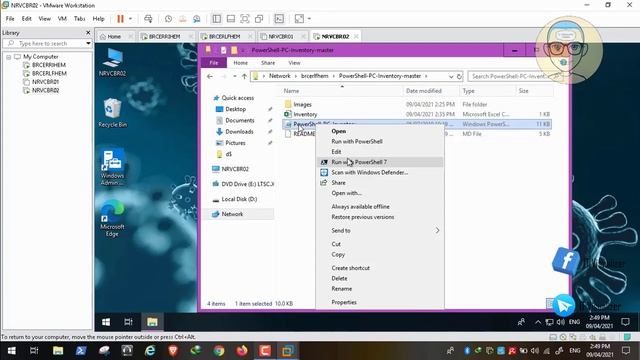Viewport: 640px width, 360px height.
Task: Select the Microsoft Edge desktop shortcut
Action: (x=112, y=218)
